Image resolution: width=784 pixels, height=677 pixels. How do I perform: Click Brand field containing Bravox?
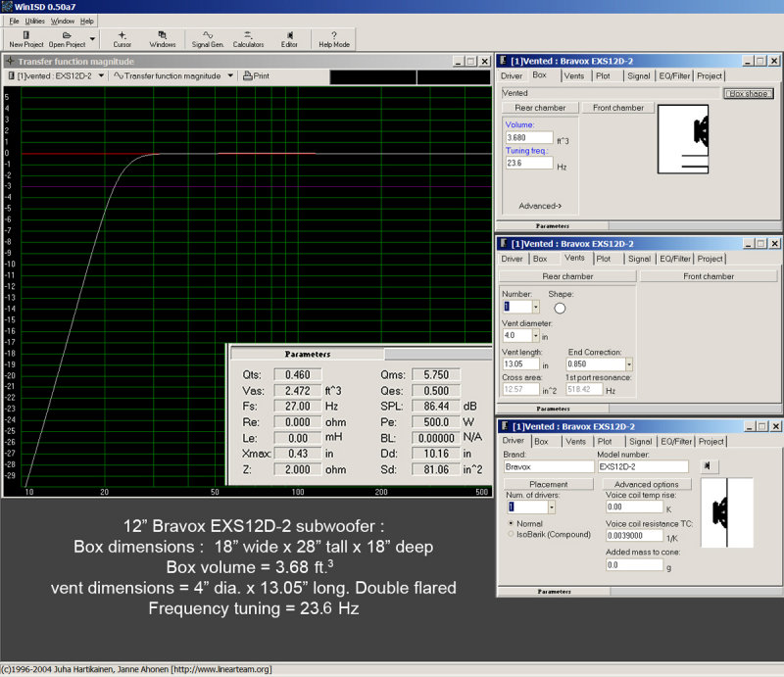pyautogui.click(x=549, y=467)
